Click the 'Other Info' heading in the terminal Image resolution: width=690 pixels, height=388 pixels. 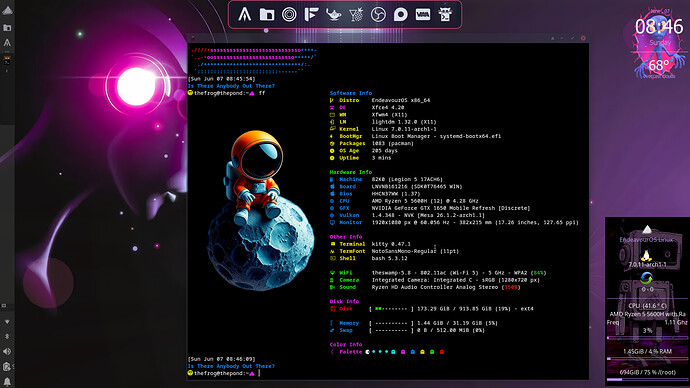click(346, 237)
